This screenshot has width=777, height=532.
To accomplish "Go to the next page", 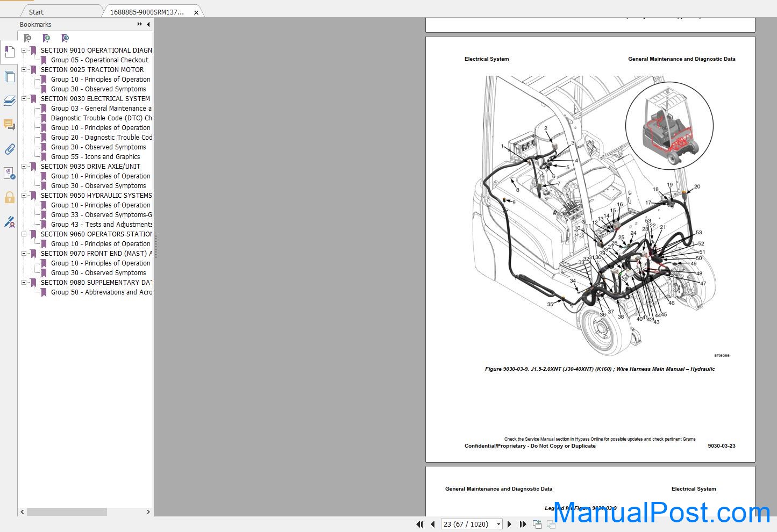I will point(510,524).
